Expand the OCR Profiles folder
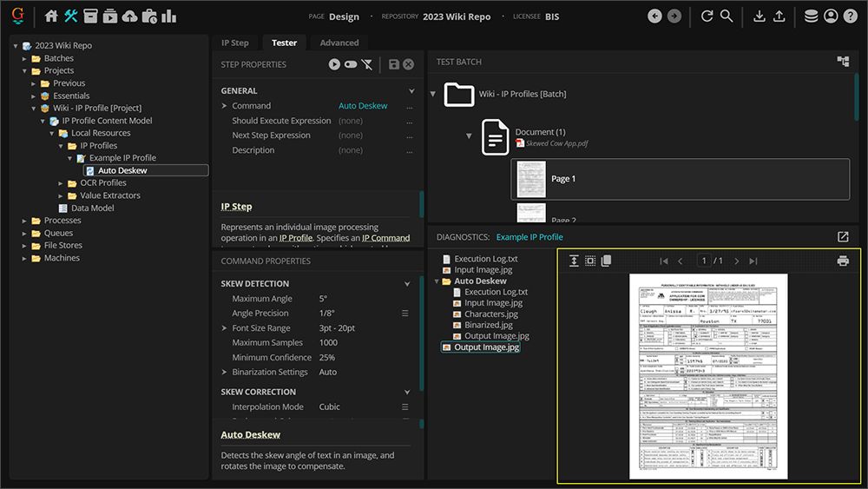The height and width of the screenshot is (489, 868). (x=62, y=183)
